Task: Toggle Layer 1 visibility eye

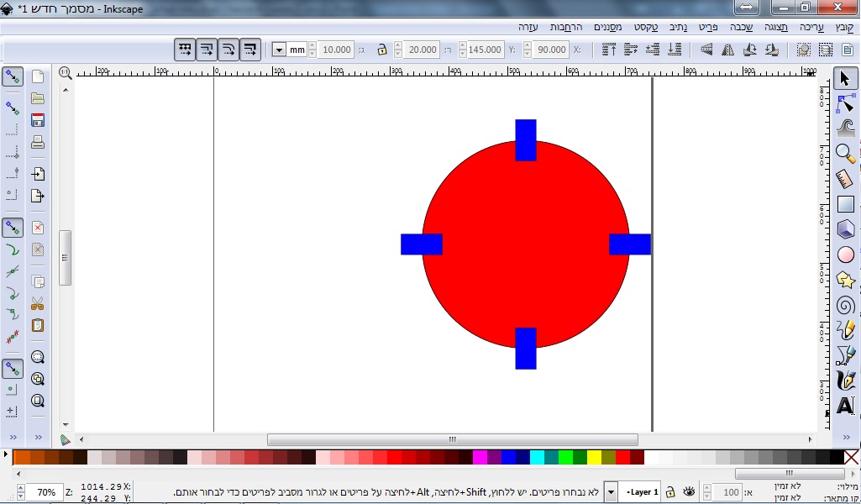Action: [689, 492]
